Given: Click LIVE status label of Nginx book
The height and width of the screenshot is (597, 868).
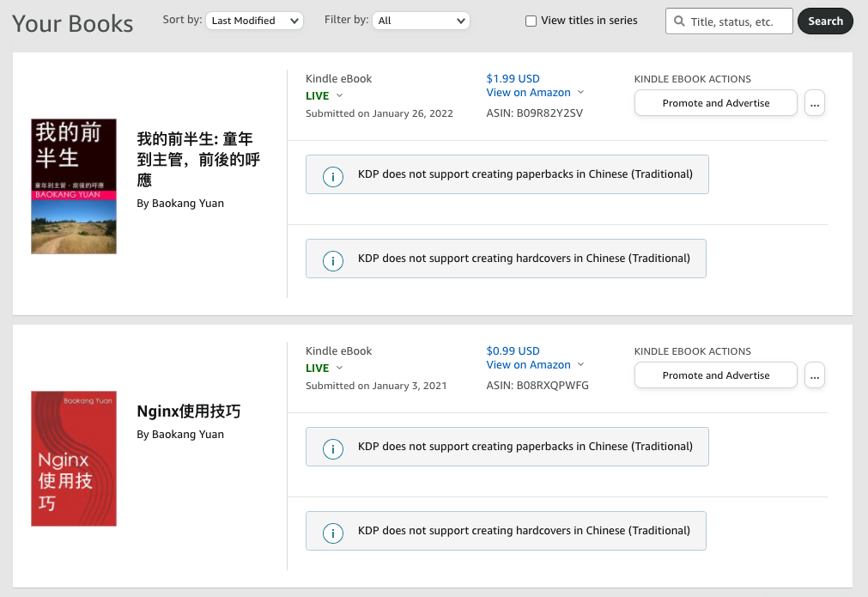Looking at the screenshot, I should point(317,369).
